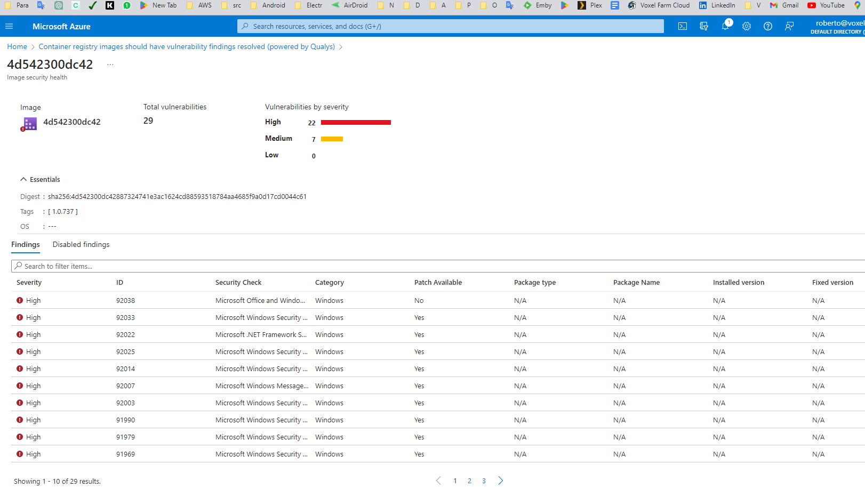865x504 pixels.
Task: Sort by Patch Available column header
Action: pyautogui.click(x=438, y=283)
